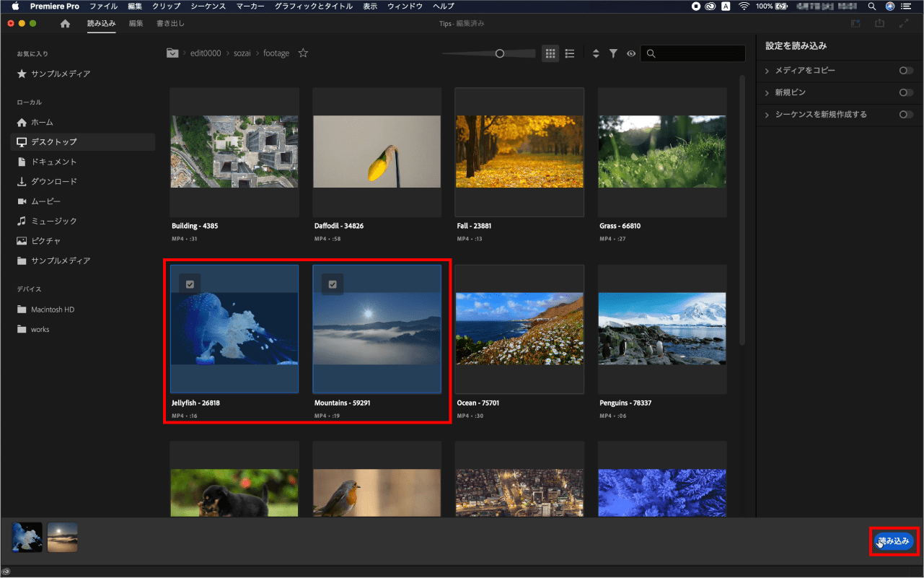Select the Ocean - 75701 clip thumbnail
The height and width of the screenshot is (578, 924).
click(x=519, y=329)
